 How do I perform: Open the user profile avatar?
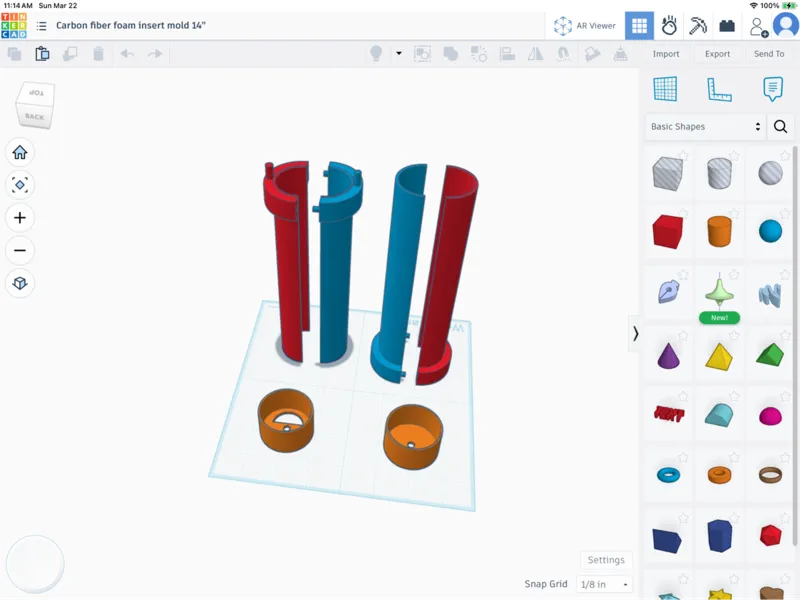(786, 26)
